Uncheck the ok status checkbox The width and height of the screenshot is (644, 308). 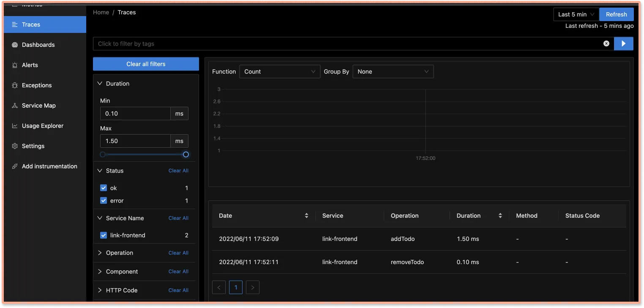[x=104, y=188]
